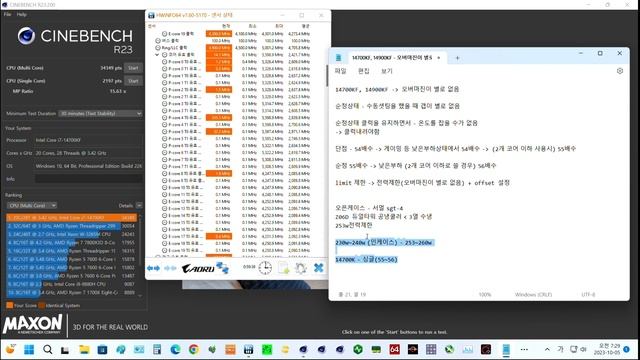The height and width of the screenshot is (360, 640).
Task: Open Notepad settings gear icon
Action: (x=620, y=71)
